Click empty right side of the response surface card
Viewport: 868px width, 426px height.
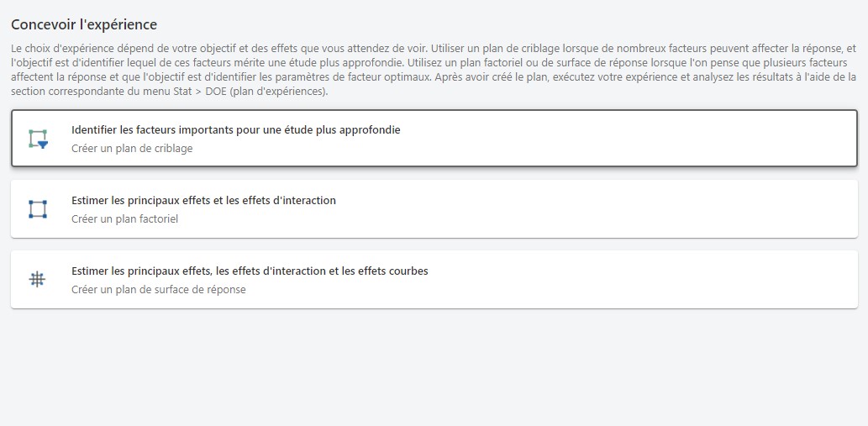click(672, 280)
